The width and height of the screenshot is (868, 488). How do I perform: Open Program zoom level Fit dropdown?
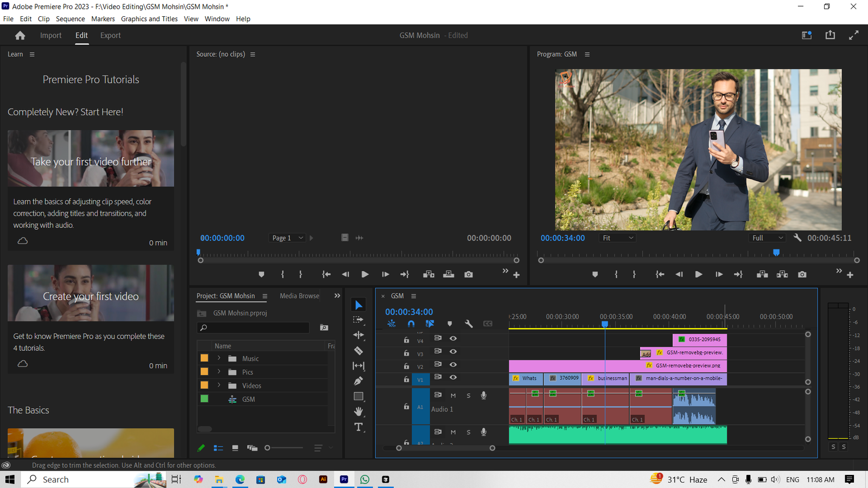[618, 238]
